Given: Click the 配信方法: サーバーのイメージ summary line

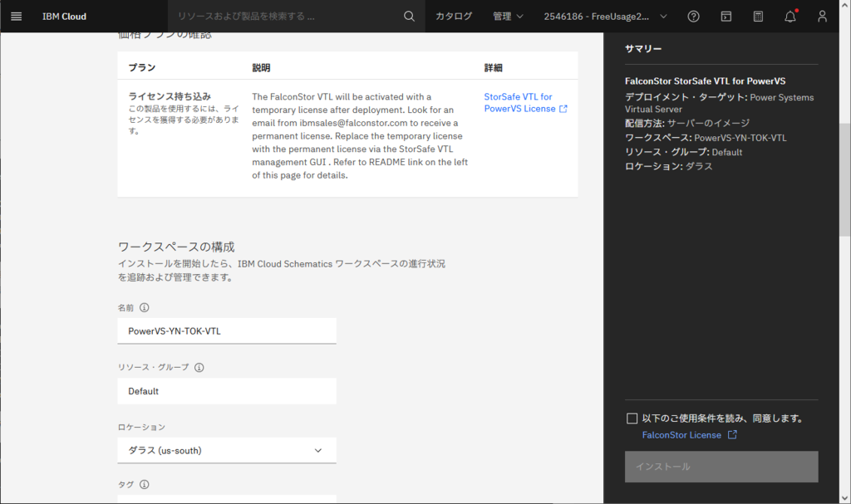Looking at the screenshot, I should click(687, 123).
